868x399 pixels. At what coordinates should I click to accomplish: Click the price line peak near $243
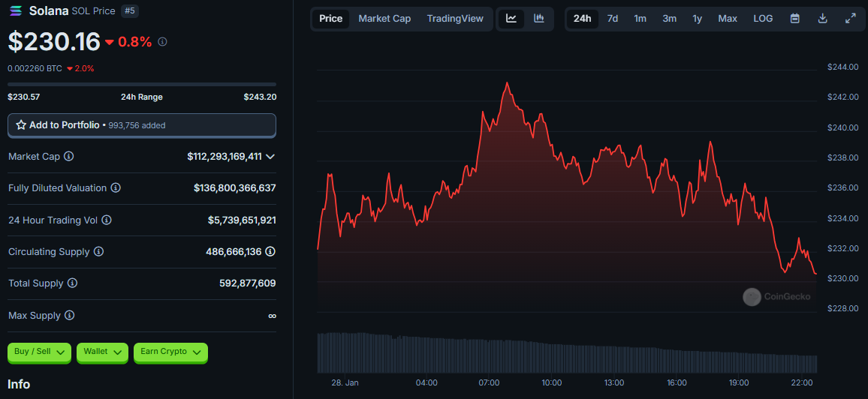point(507,83)
